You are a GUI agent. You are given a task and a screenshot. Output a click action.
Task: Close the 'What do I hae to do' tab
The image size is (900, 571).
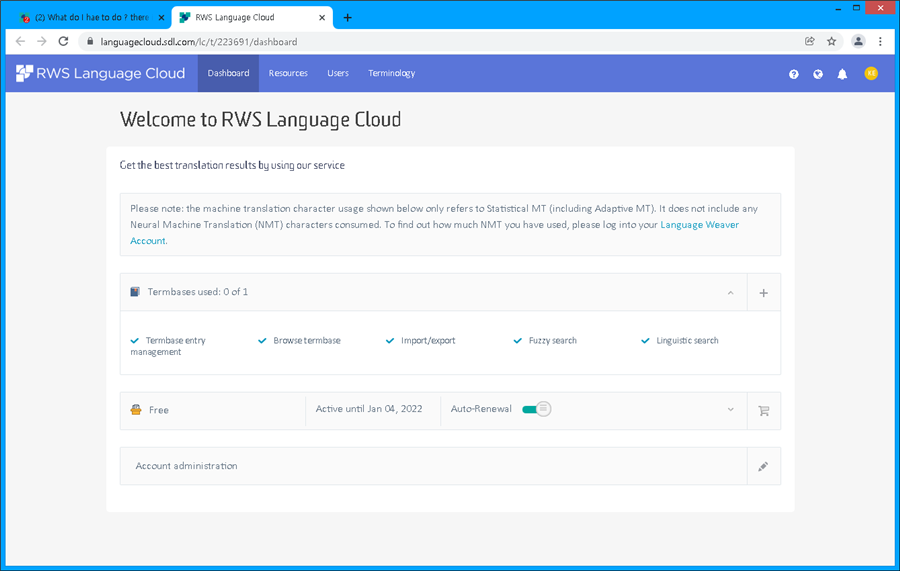(x=161, y=18)
